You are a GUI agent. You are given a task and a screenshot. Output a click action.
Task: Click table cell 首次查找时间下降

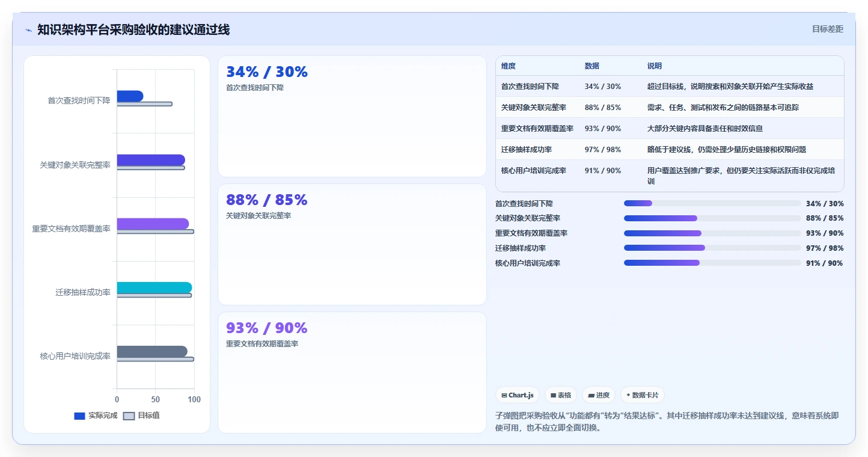(530, 87)
